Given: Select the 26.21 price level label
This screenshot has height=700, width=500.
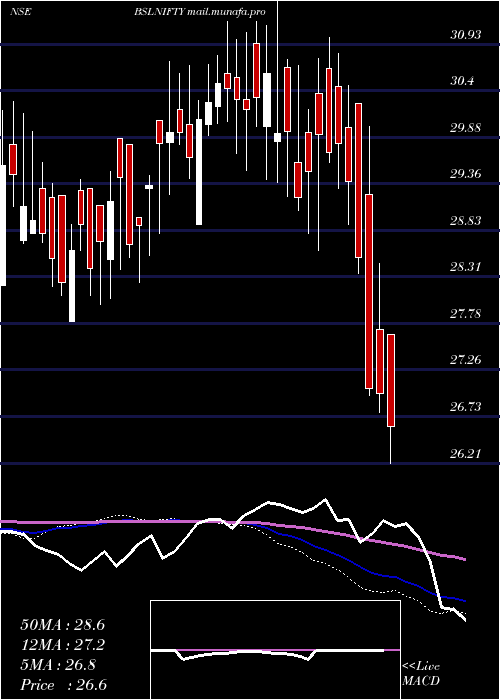Looking at the screenshot, I should [x=466, y=454].
